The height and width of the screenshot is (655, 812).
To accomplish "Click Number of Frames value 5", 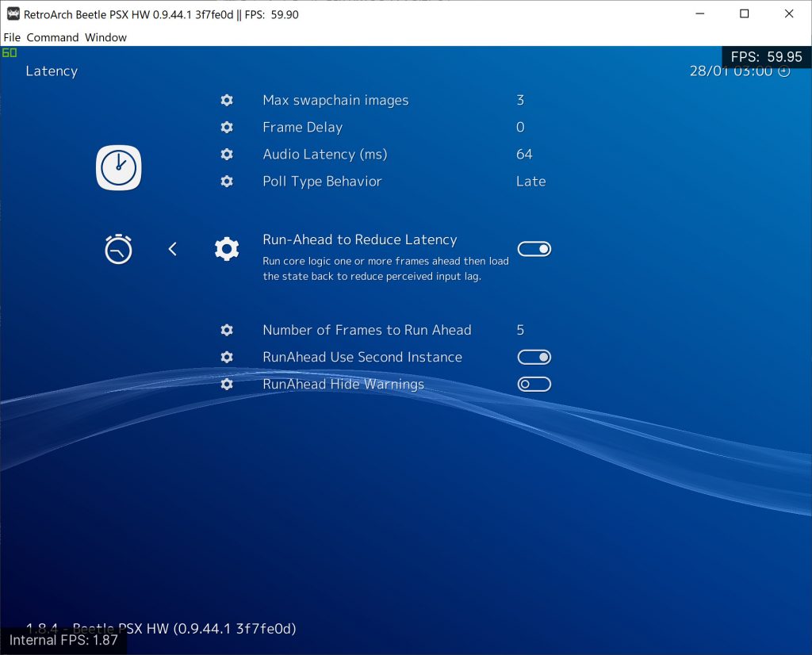I will click(x=520, y=330).
